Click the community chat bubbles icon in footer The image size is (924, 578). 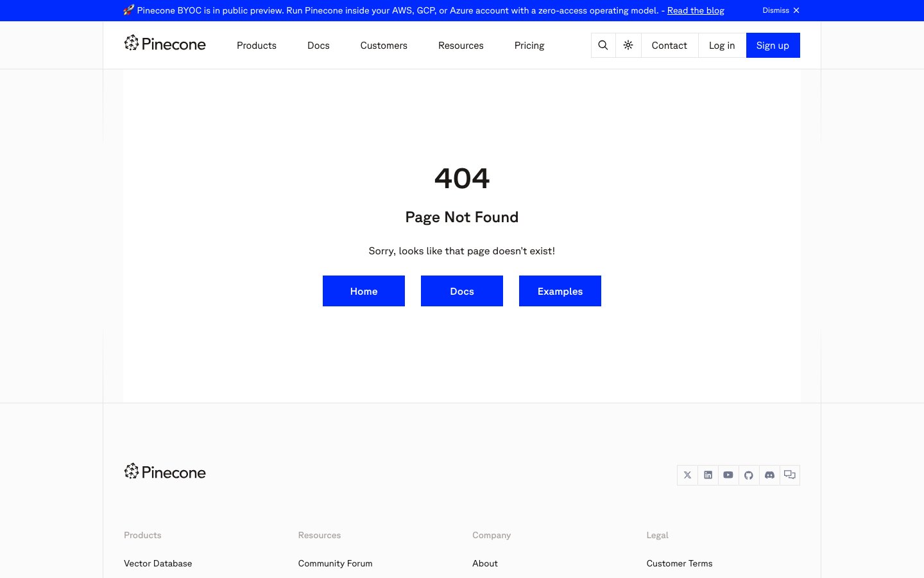tap(790, 475)
